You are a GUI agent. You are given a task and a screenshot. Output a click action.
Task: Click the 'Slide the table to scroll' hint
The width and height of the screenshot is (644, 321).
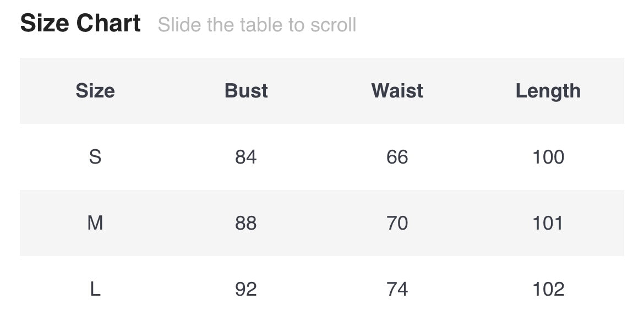click(x=257, y=25)
